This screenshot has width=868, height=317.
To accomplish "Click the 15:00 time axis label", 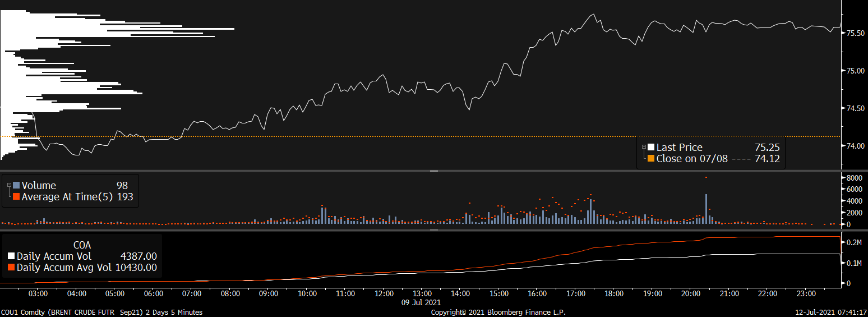I will [x=499, y=293].
